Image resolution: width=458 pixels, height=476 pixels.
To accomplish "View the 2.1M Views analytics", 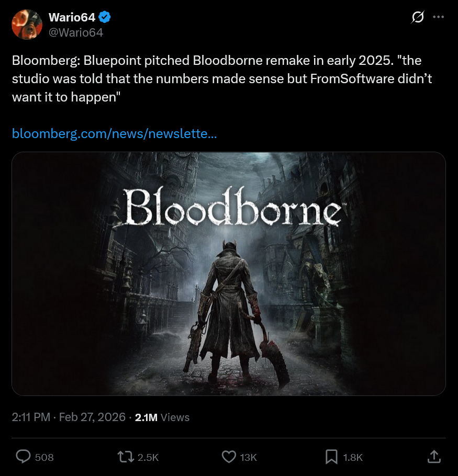I will pos(162,417).
